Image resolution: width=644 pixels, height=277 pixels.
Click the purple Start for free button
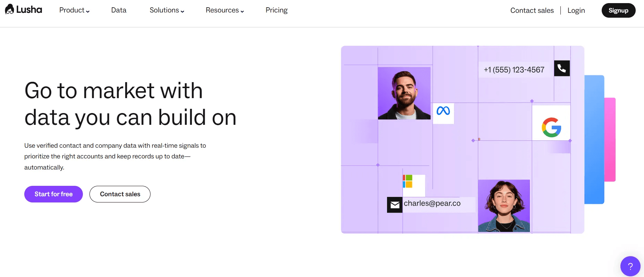click(53, 194)
